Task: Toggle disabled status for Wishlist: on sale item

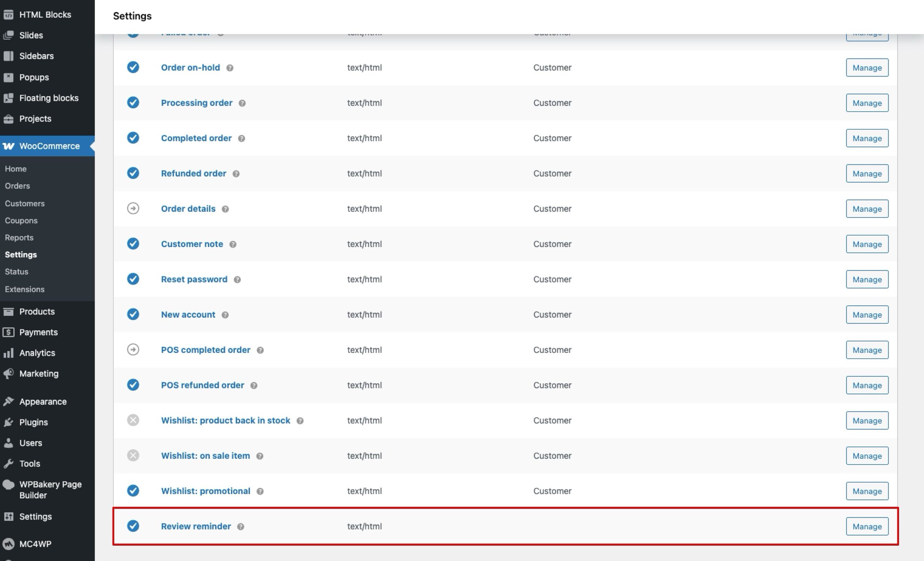Action: point(133,455)
